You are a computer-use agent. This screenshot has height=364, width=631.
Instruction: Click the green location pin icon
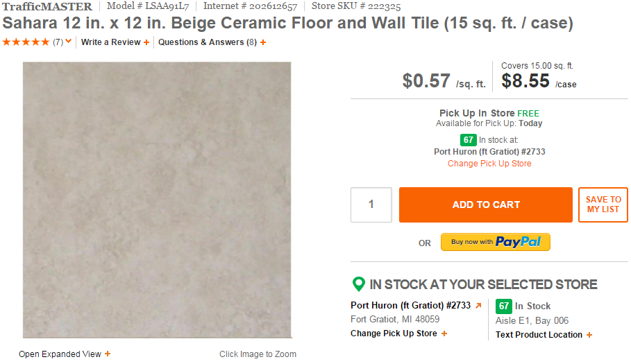[x=358, y=284]
